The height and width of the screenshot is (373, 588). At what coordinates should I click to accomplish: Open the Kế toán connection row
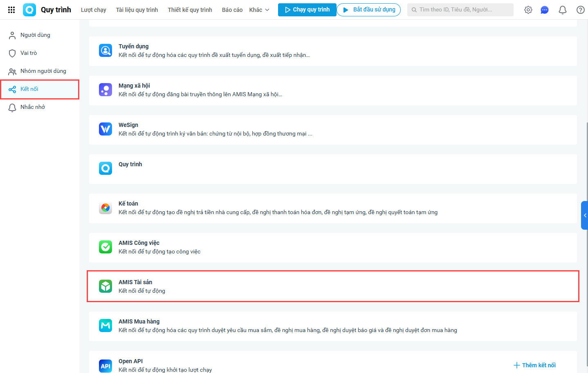tap(333, 208)
